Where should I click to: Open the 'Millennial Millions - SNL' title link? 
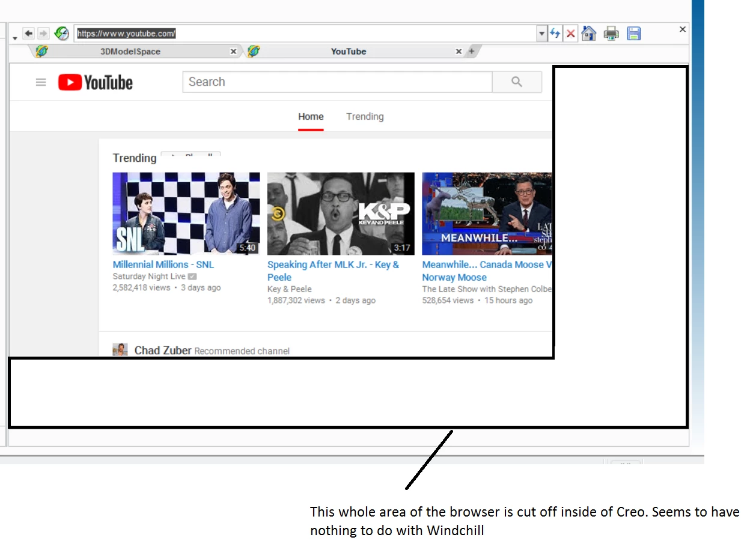[x=163, y=265]
